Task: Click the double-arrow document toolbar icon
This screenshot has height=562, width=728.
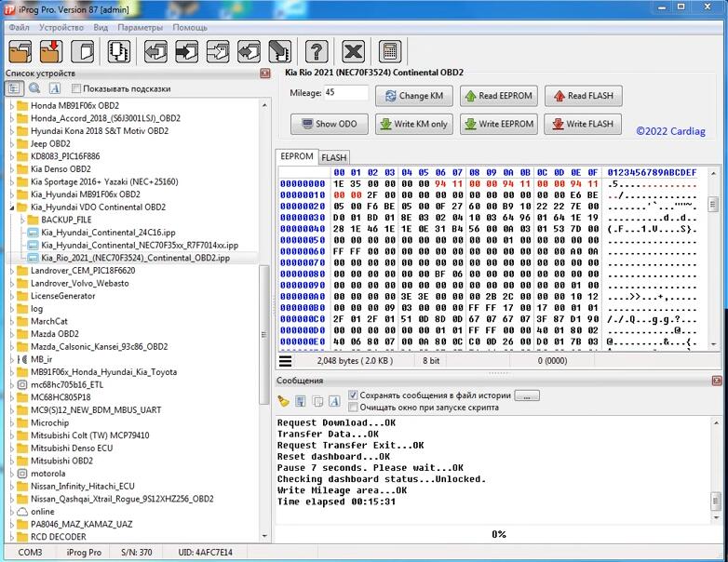Action: (249, 51)
